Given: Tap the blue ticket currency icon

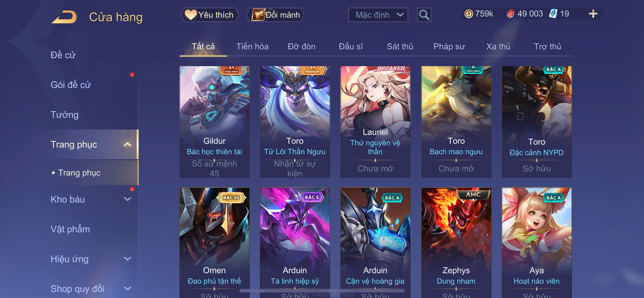Looking at the screenshot, I should 553,13.
